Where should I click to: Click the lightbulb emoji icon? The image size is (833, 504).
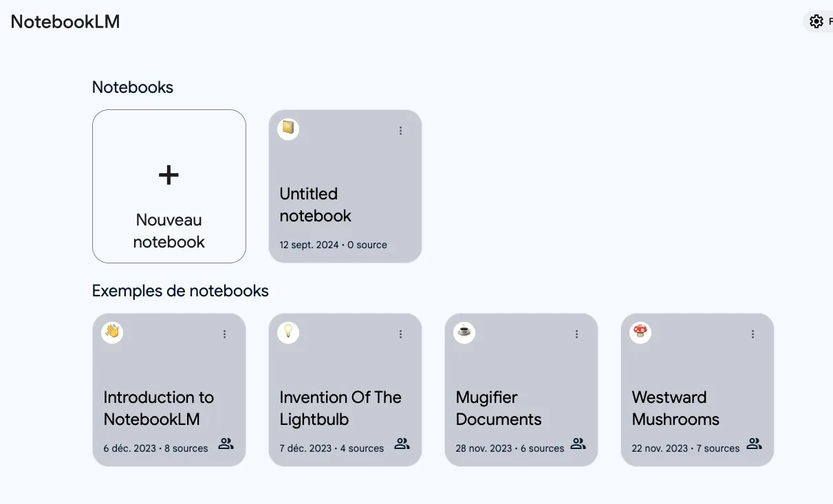click(288, 333)
